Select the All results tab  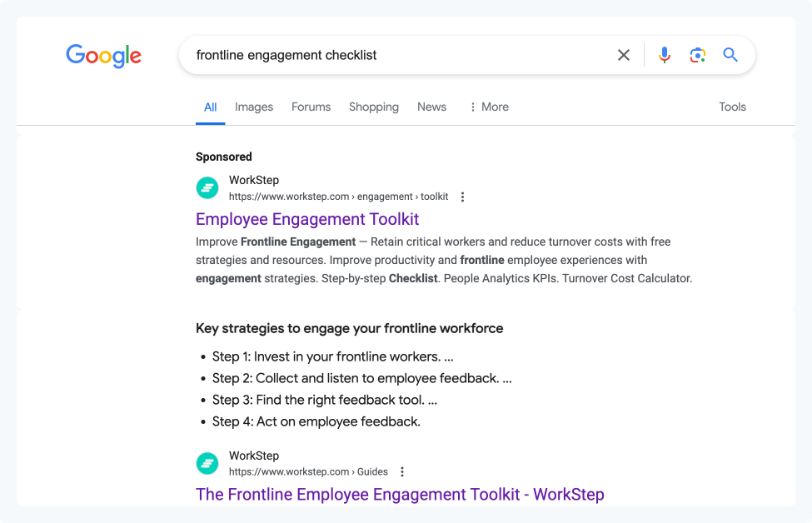click(x=210, y=107)
